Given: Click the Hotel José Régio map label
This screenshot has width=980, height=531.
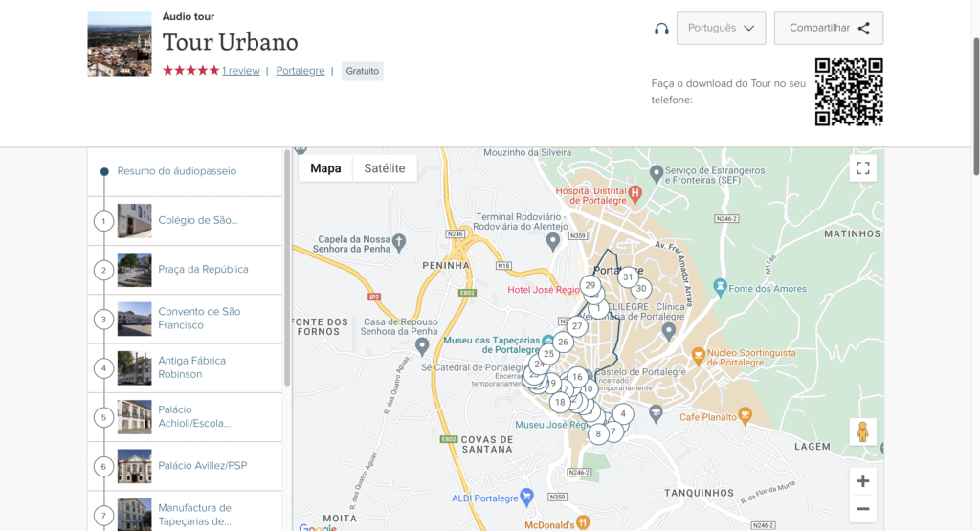Looking at the screenshot, I should click(x=544, y=290).
